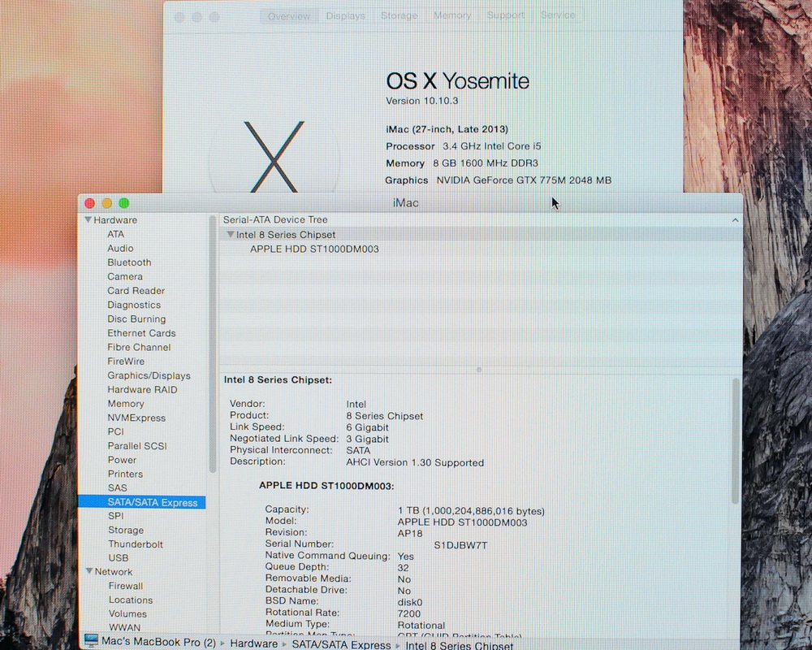Switch to Displays tab in About This Mac

click(x=345, y=16)
